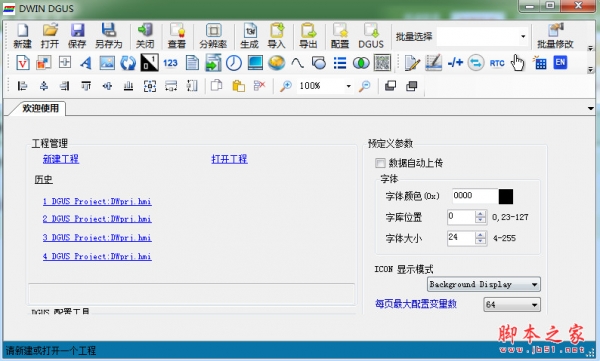Image resolution: width=600 pixels, height=361 pixels.
Task: Click the 字库位置 value field
Action: (461, 217)
